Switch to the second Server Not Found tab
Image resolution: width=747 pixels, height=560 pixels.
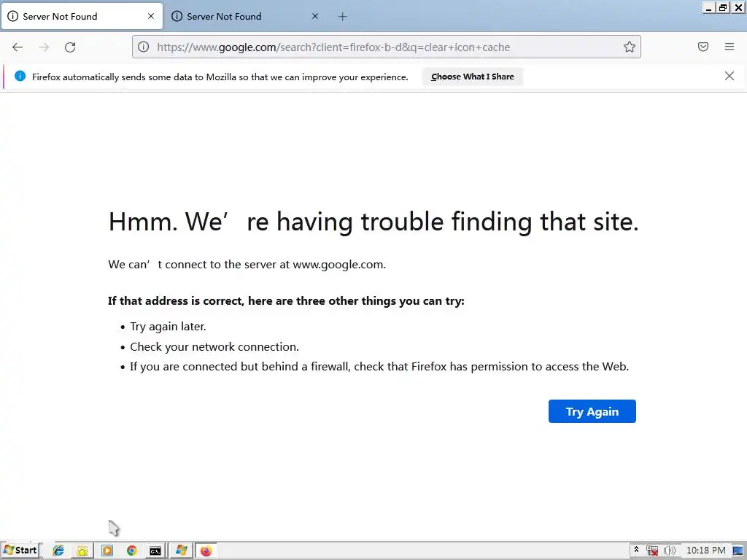244,17
